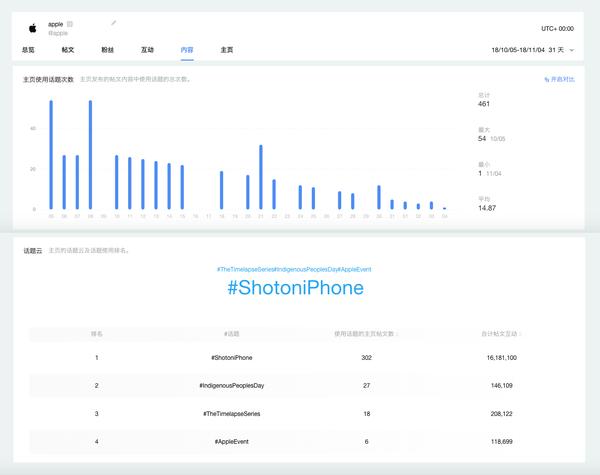Click #AppleEvent in the table row
This screenshot has height=475, width=600.
232,442
